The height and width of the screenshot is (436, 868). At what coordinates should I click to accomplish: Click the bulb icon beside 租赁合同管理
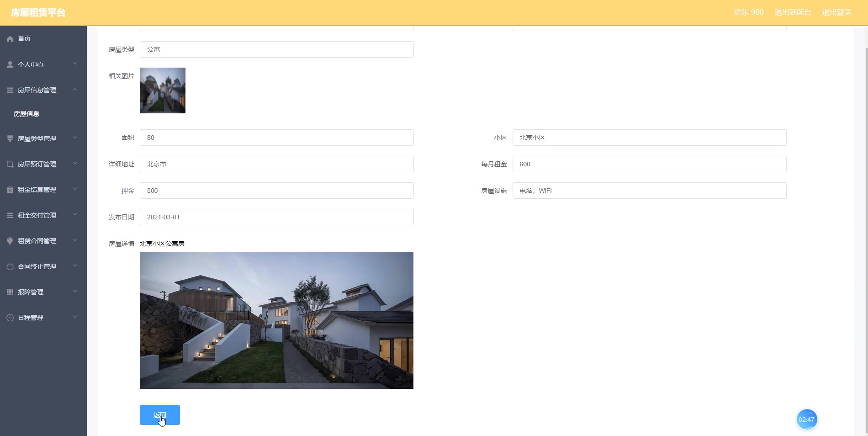point(10,241)
